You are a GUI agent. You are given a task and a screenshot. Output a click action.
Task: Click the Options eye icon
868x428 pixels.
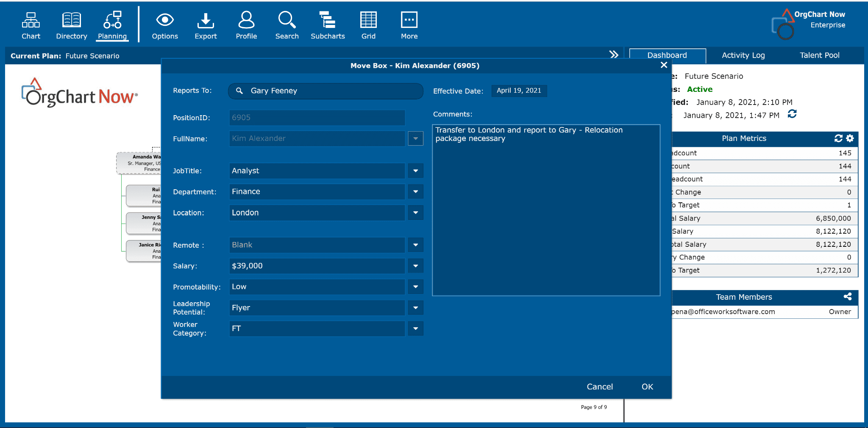coord(165,25)
